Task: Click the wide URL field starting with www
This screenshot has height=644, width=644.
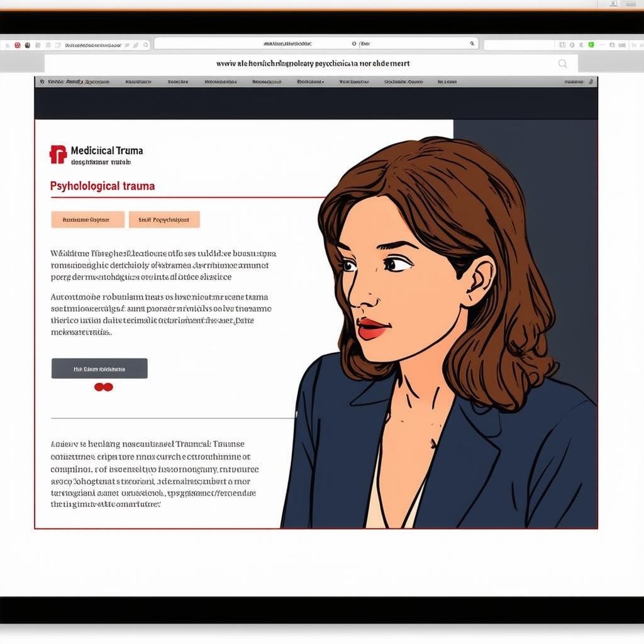Action: [313, 64]
